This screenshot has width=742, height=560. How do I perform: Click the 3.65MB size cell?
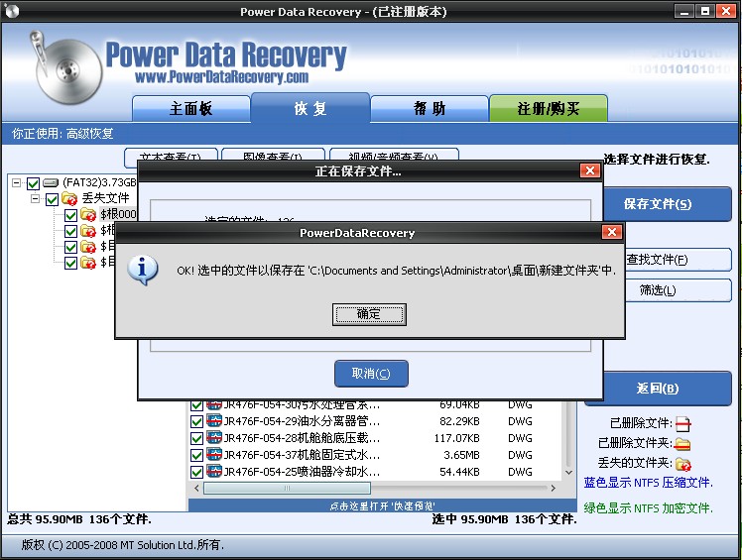pos(462,455)
